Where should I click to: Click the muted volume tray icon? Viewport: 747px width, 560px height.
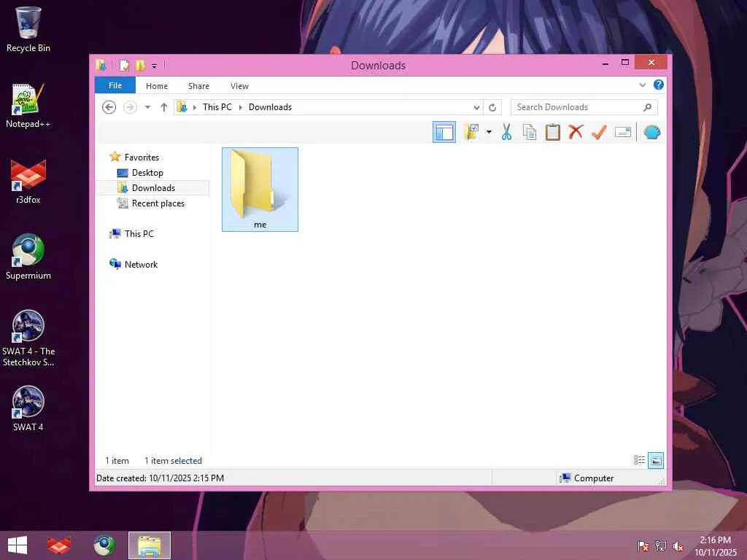coord(678,547)
